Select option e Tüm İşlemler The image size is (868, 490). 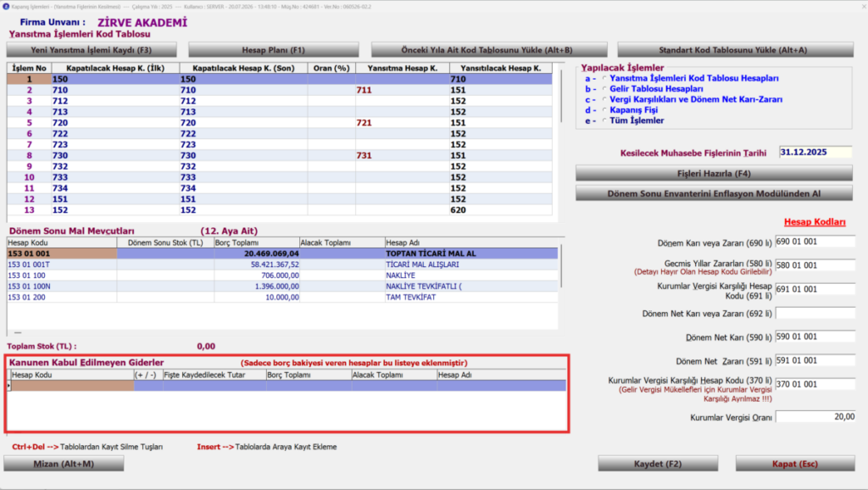pos(604,120)
